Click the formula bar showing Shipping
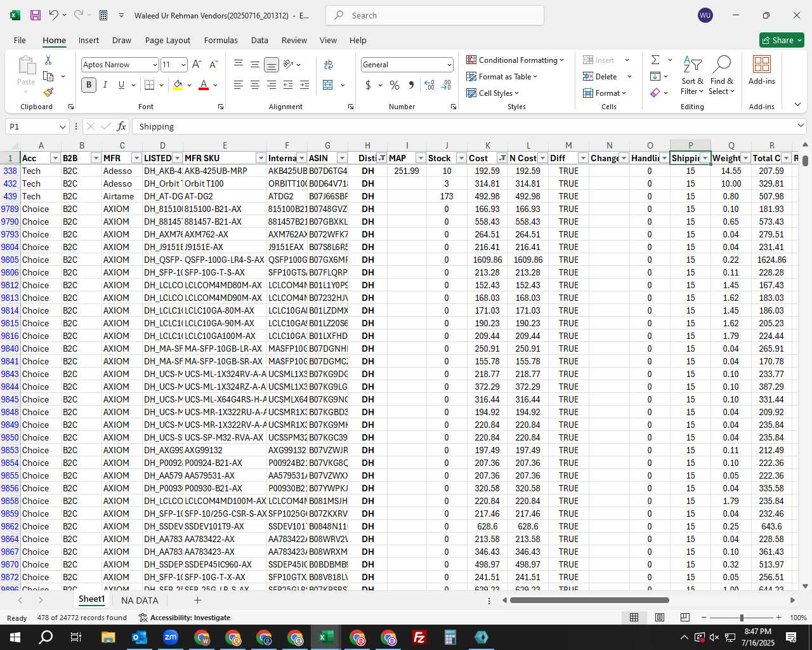 tap(468, 127)
